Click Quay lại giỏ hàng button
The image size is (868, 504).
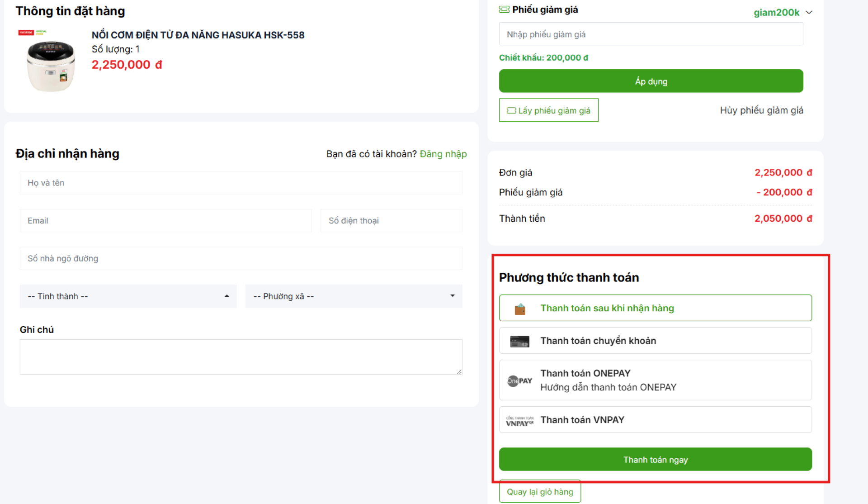[540, 492]
